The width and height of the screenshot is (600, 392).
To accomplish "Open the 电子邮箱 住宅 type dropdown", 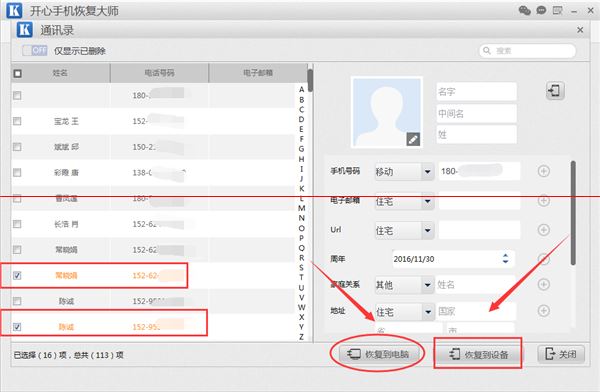I will click(404, 201).
